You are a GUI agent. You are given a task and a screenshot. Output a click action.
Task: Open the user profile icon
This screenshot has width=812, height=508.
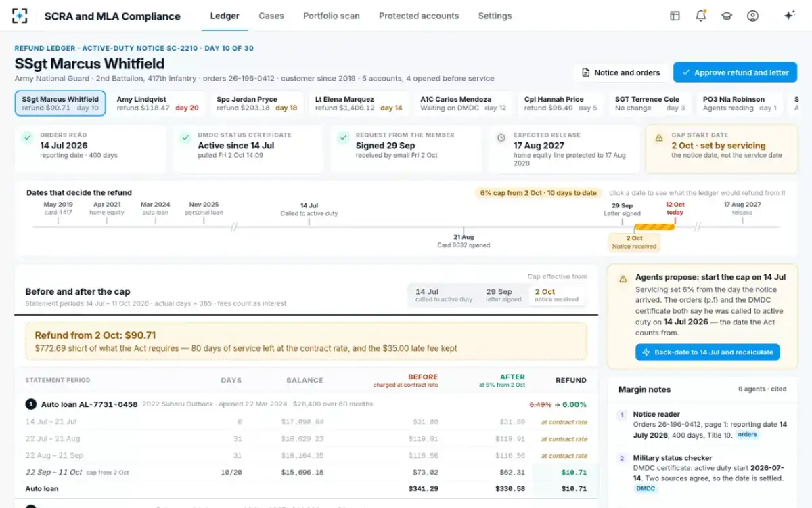coord(752,16)
